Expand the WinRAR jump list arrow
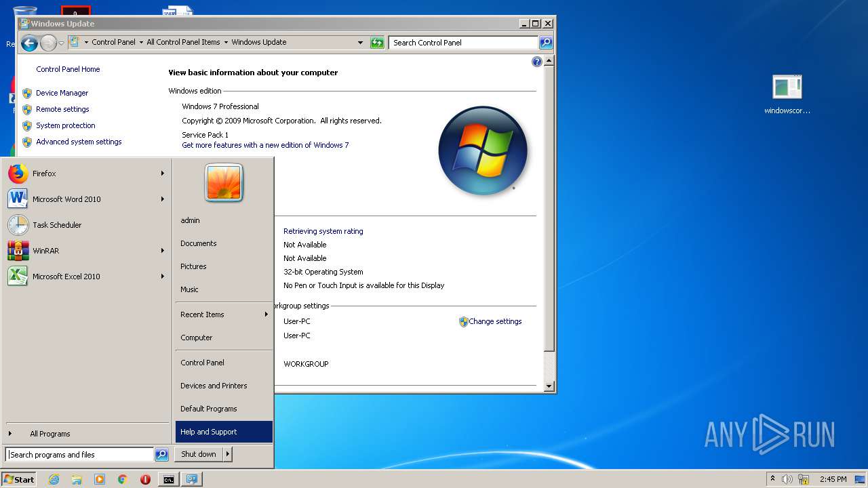The width and height of the screenshot is (868, 488). [x=163, y=251]
